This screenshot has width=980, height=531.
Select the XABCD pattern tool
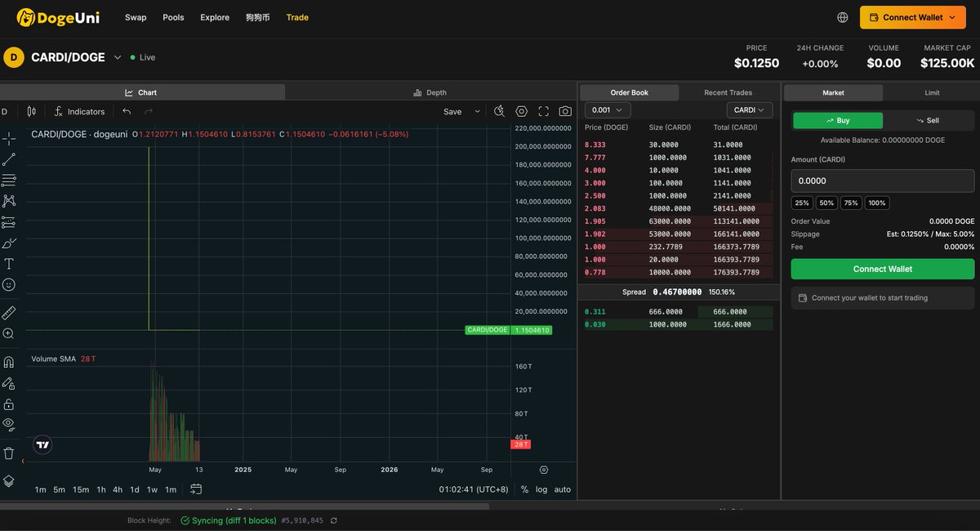[9, 201]
